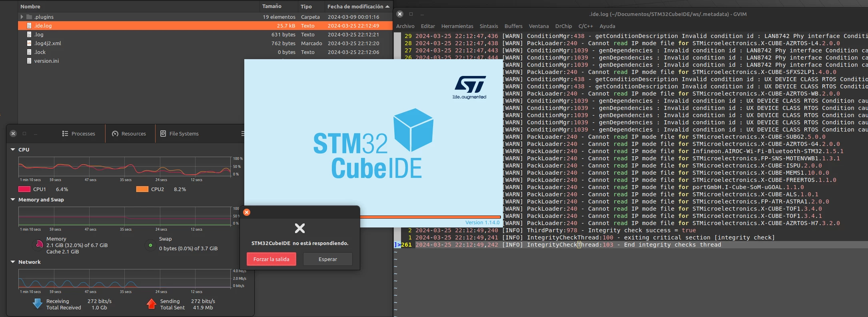Collapse the Network section
Image resolution: width=868 pixels, height=317 pixels.
click(x=13, y=262)
